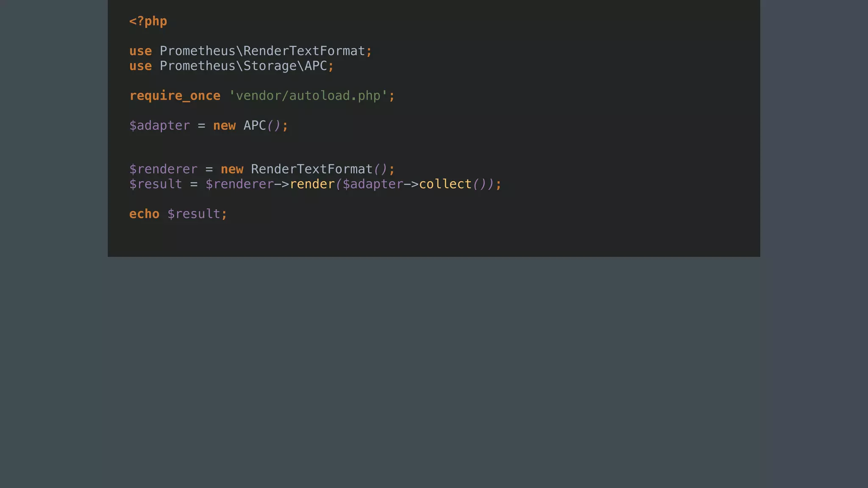Click '$renderer' on the RenderTextFormat assignment line
The height and width of the screenshot is (488, 868).
coord(163,169)
